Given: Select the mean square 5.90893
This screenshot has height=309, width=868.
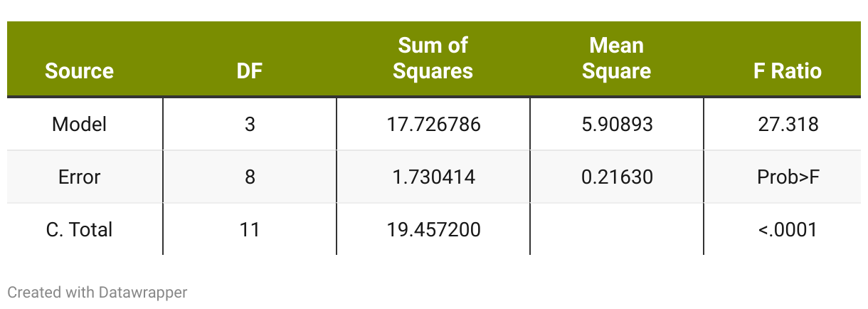Looking at the screenshot, I should (617, 125).
